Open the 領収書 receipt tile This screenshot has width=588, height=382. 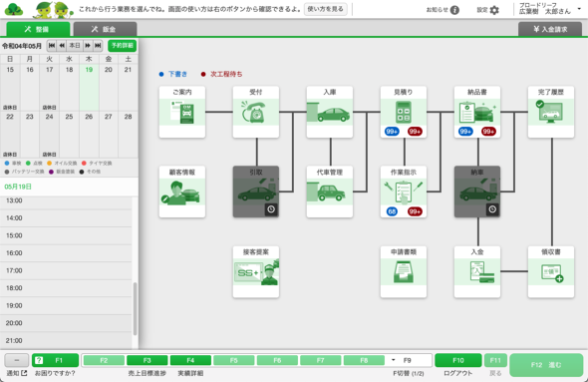click(551, 272)
